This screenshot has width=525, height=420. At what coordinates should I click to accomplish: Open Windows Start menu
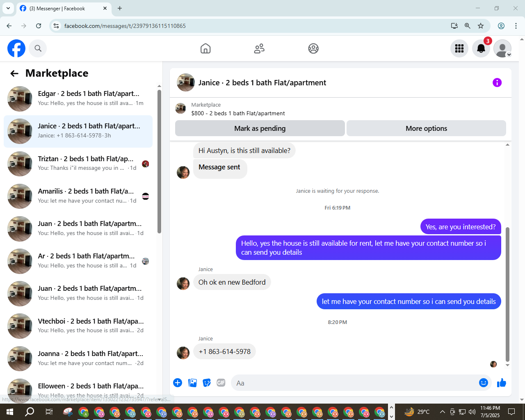(10, 412)
